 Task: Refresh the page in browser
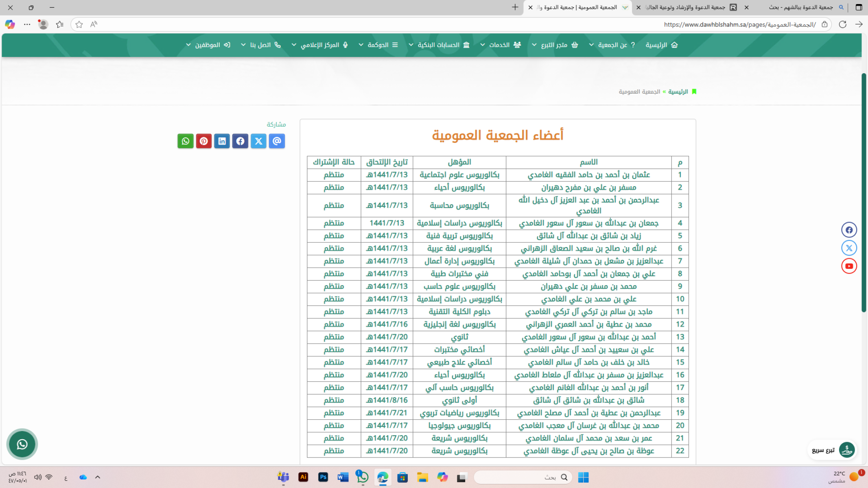point(842,24)
